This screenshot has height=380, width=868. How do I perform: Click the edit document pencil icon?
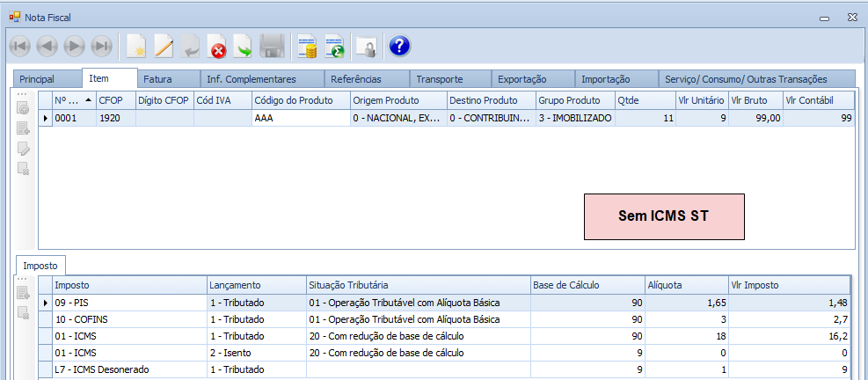pos(164,46)
